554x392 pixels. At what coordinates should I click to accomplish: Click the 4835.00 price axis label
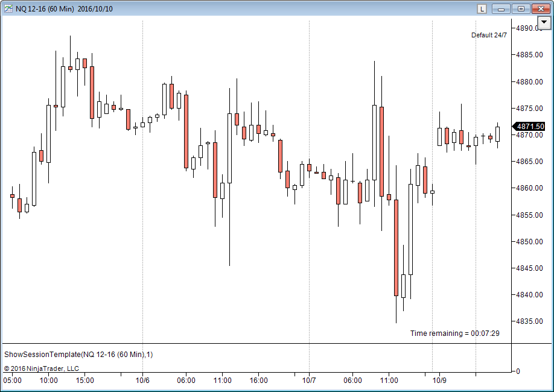tap(529, 321)
